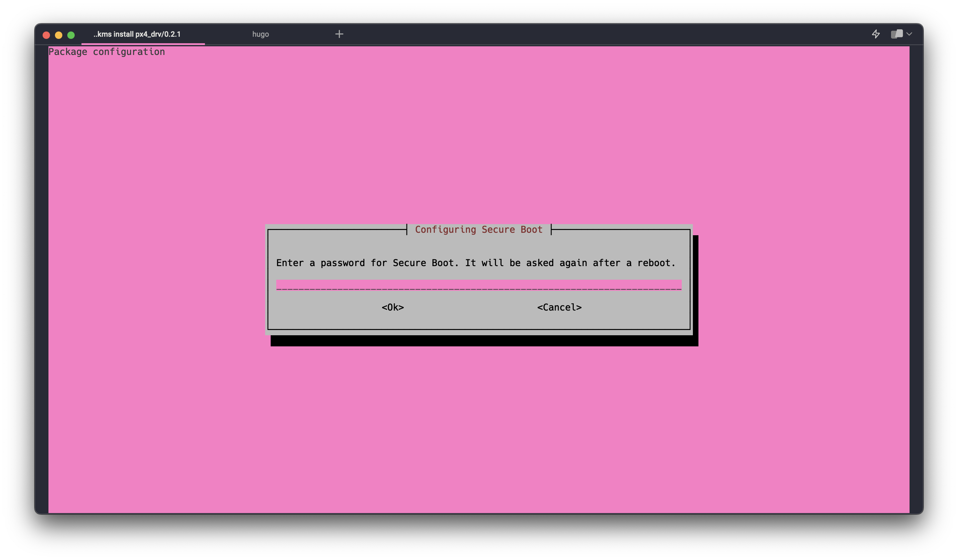The image size is (958, 560).
Task: Open a new tab with plus icon
Action: point(339,34)
